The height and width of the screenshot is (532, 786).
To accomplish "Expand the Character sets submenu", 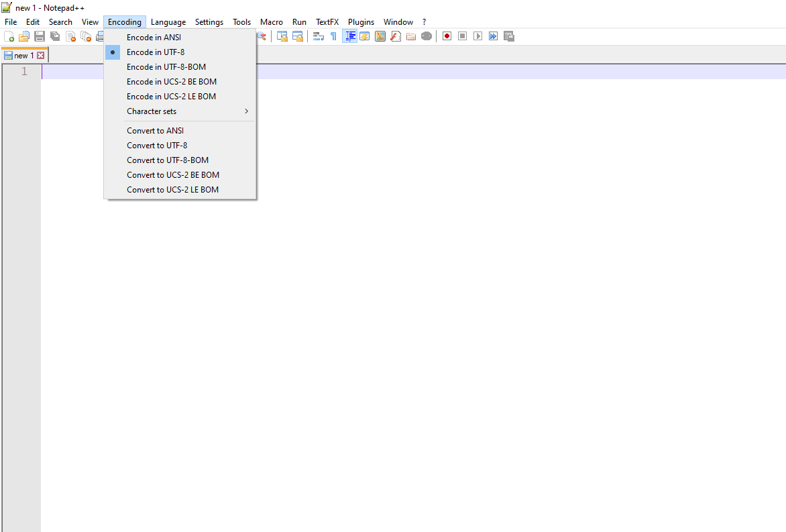I will tap(180, 111).
